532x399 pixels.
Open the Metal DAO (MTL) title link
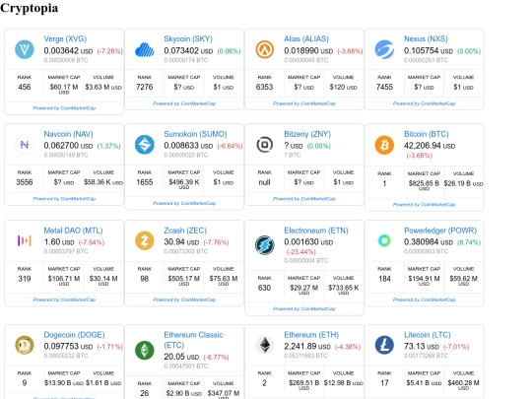[x=73, y=231]
